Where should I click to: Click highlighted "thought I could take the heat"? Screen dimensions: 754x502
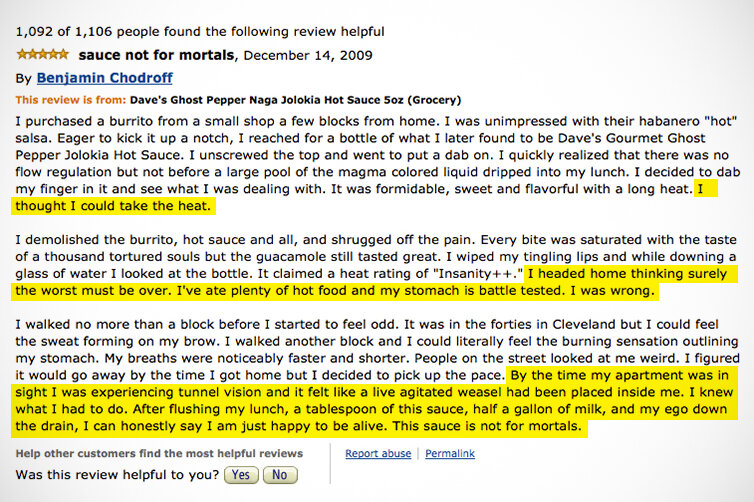click(113, 207)
